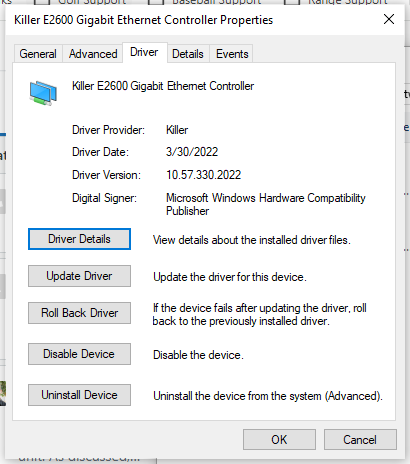Viewport: 410px width, 464px height.
Task: Click the Killer E2600 device name label
Action: pos(163,86)
